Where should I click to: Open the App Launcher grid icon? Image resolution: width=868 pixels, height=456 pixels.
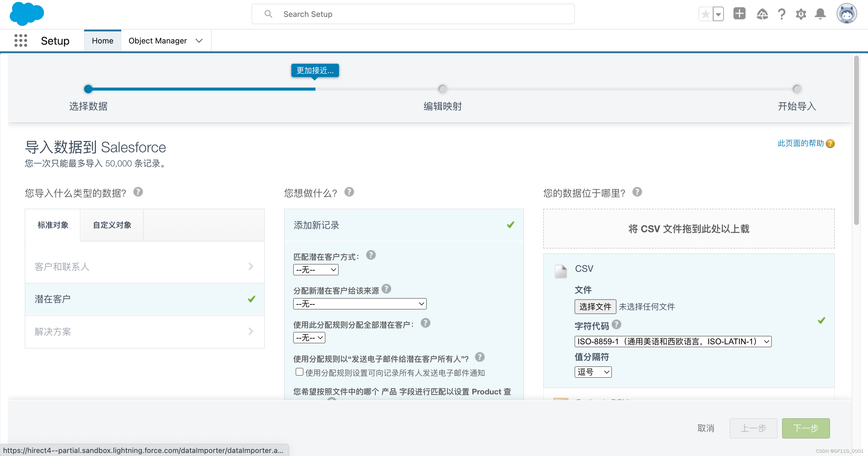coord(21,40)
